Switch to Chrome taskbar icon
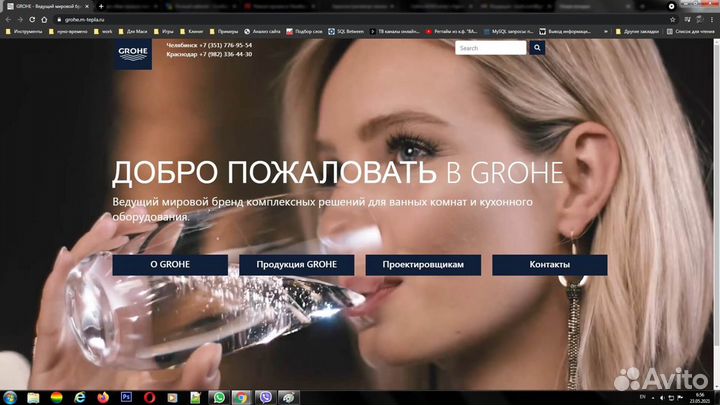Screen dimensions: 720x405 tap(242, 398)
